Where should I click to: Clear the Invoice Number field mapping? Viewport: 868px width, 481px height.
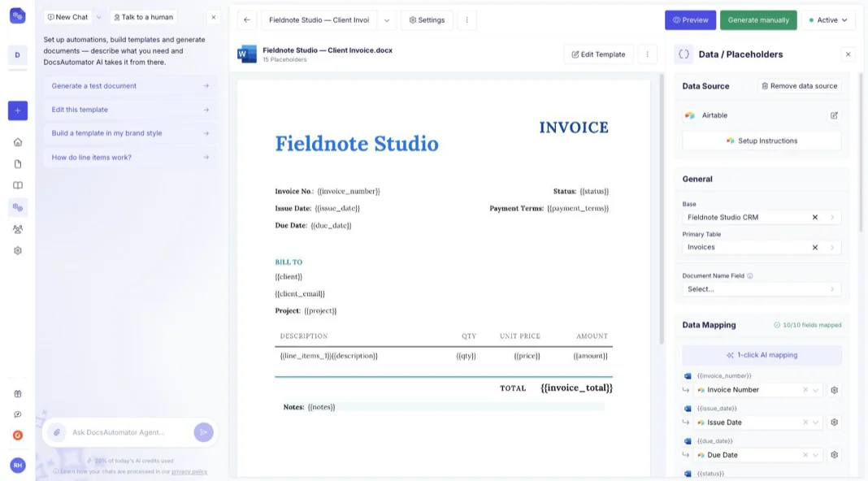coord(805,390)
